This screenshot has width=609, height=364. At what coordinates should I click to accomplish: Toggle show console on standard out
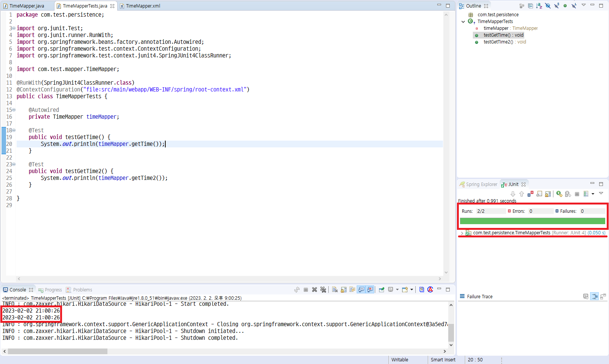coord(361,290)
